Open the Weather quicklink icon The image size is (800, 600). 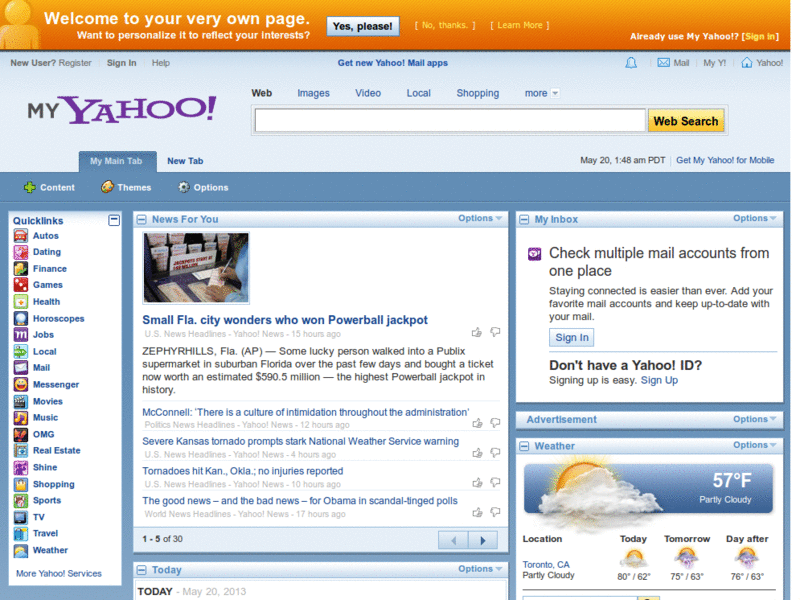coord(21,551)
